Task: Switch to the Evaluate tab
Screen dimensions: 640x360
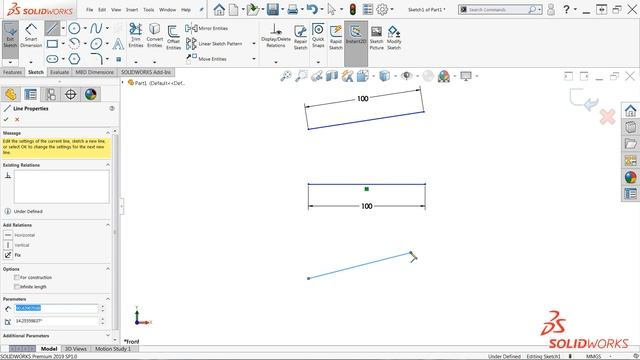Action: 60,72
